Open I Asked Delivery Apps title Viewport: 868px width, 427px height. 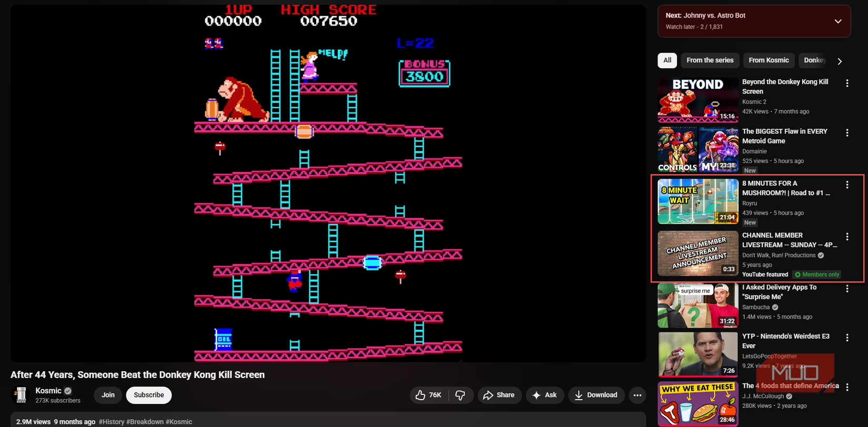(x=779, y=292)
